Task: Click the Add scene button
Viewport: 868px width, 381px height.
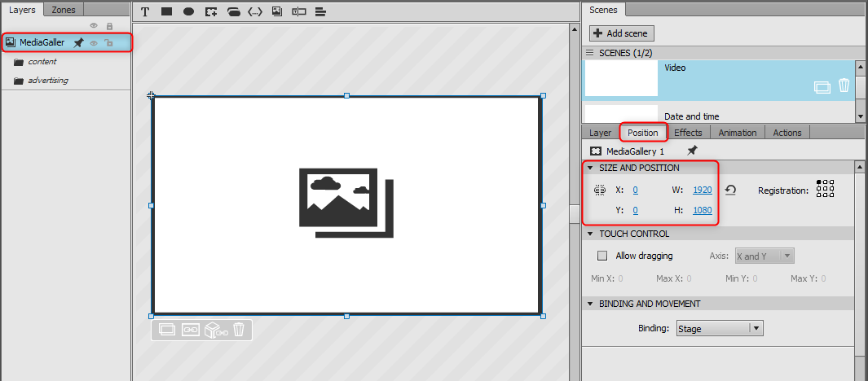Action: (622, 33)
